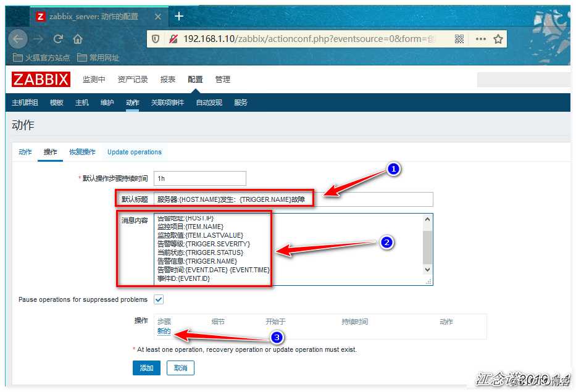Open a new browser tab with plus icon

pyautogui.click(x=179, y=16)
